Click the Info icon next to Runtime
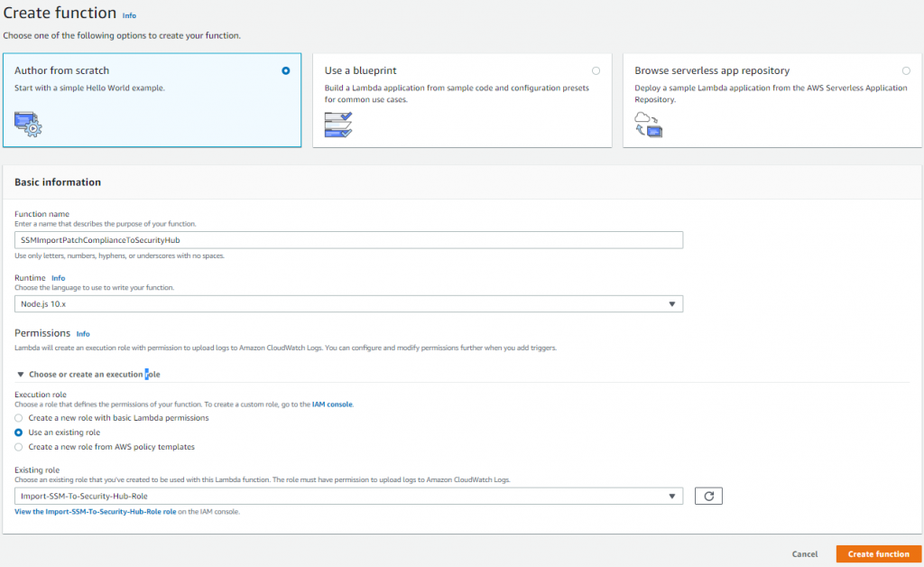Screen dimensions: 924x567 (59, 277)
